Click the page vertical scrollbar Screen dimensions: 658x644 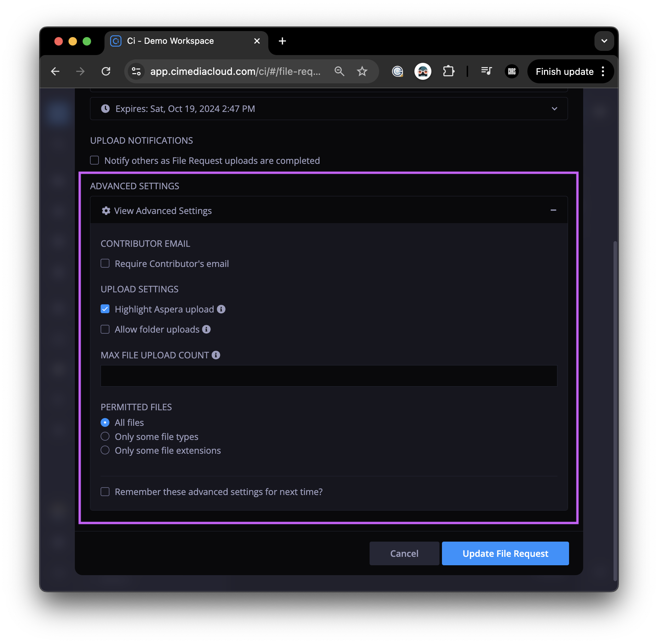click(x=615, y=411)
